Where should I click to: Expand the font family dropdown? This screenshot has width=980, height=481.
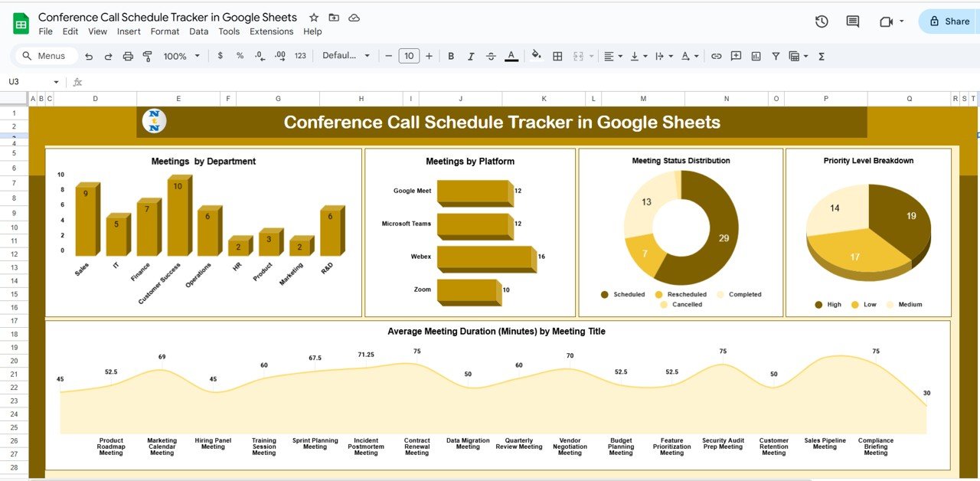[x=346, y=56]
